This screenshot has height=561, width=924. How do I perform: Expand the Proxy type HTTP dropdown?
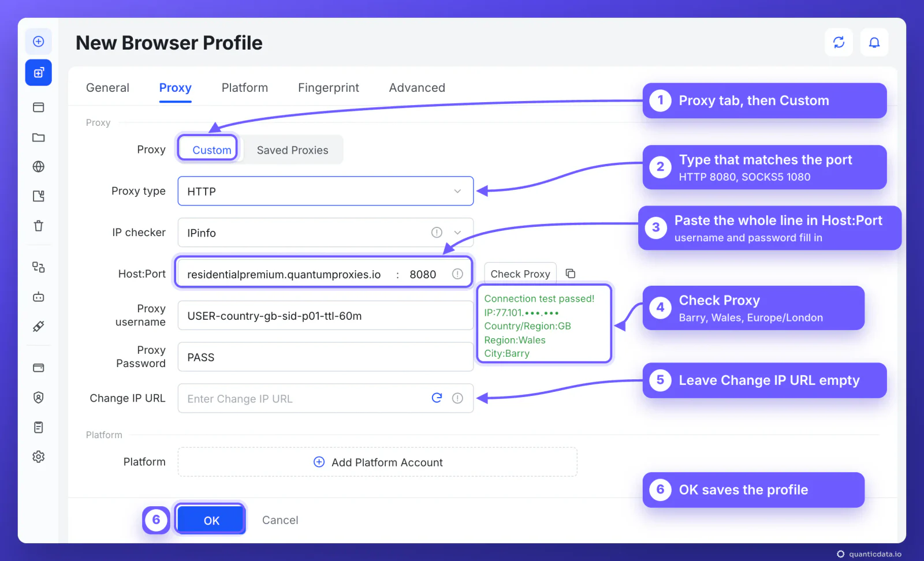point(326,191)
